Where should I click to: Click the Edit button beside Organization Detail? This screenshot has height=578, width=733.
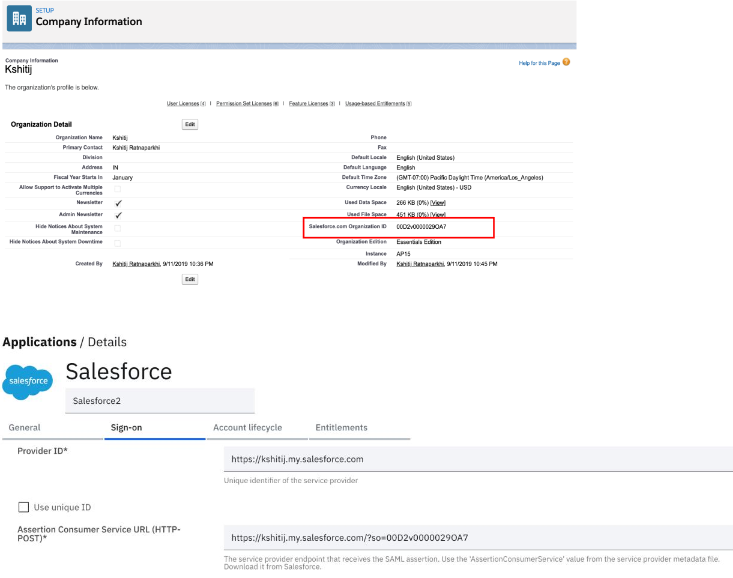click(190, 124)
